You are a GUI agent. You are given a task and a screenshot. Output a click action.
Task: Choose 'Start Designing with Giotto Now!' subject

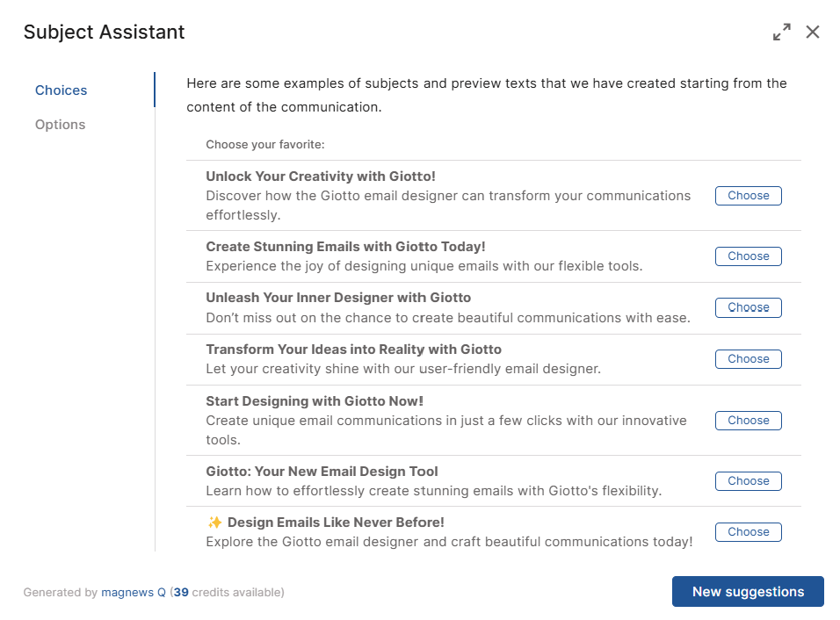point(749,421)
